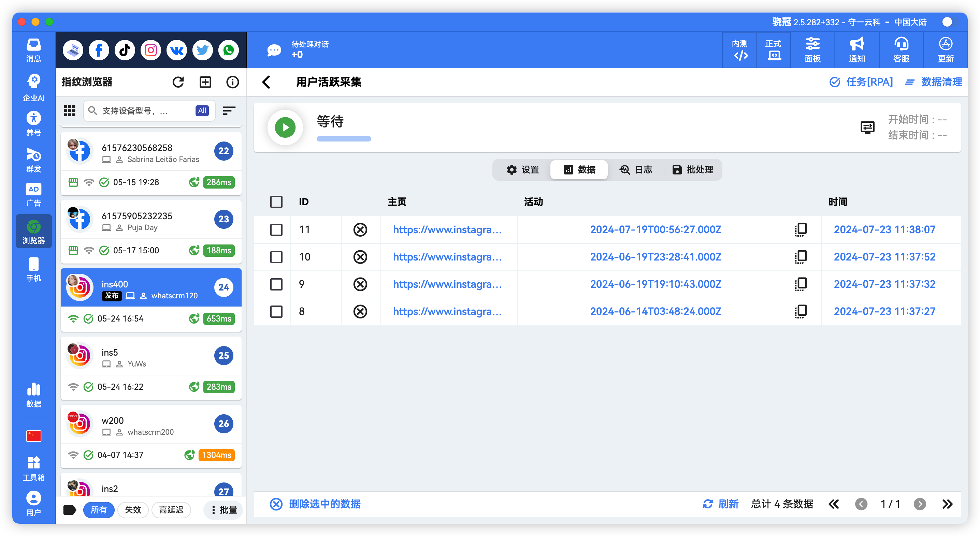Open the 批量 batch actions menu
This screenshot has height=536, width=980.
(223, 510)
